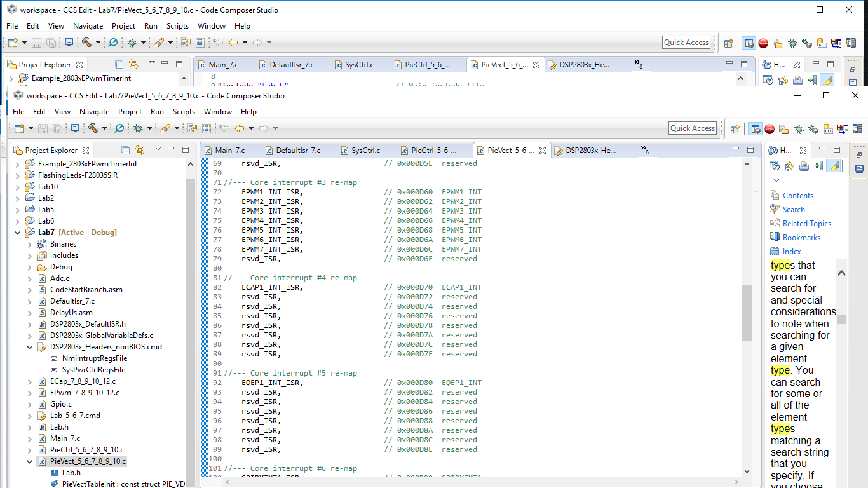Click the Debug bug icon in front window toolbar
868x488 pixels.
coord(138,128)
